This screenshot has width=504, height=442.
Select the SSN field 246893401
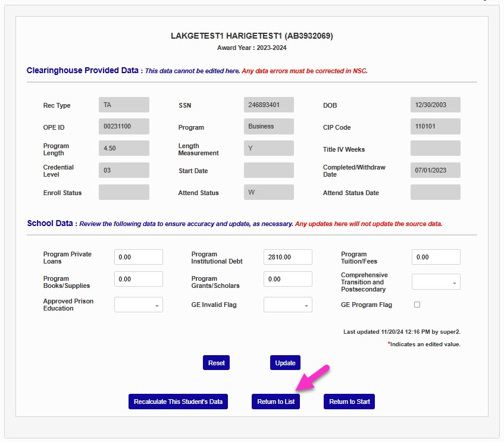269,105
